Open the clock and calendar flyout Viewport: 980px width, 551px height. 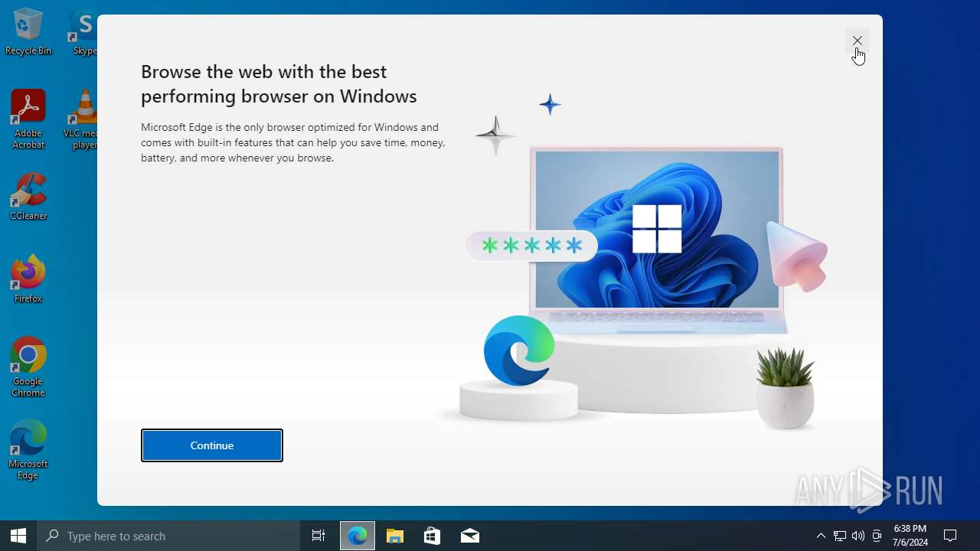pyautogui.click(x=910, y=536)
